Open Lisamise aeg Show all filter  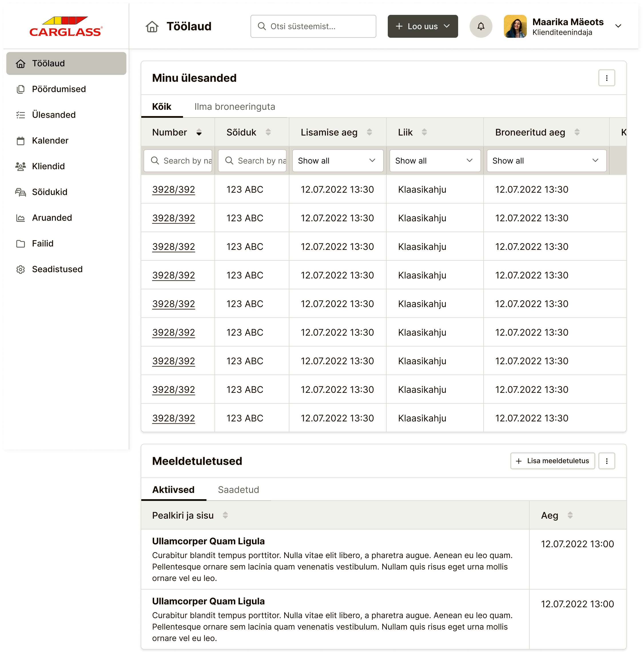click(337, 161)
